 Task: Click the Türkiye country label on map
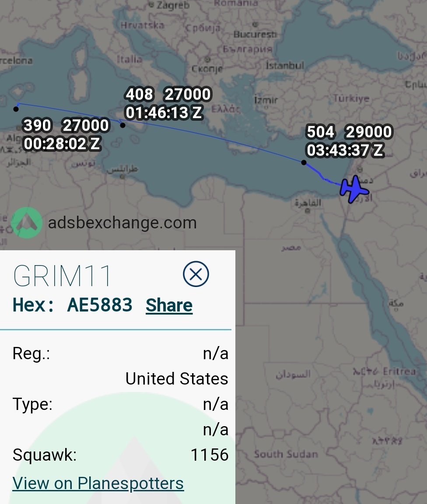351,98
